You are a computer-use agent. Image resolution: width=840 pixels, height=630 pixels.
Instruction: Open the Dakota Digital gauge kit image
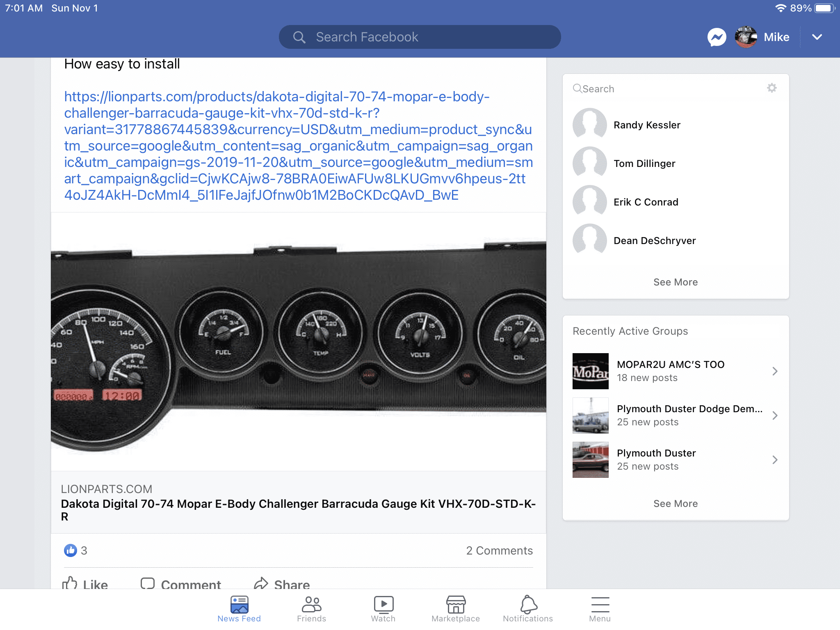click(x=299, y=341)
